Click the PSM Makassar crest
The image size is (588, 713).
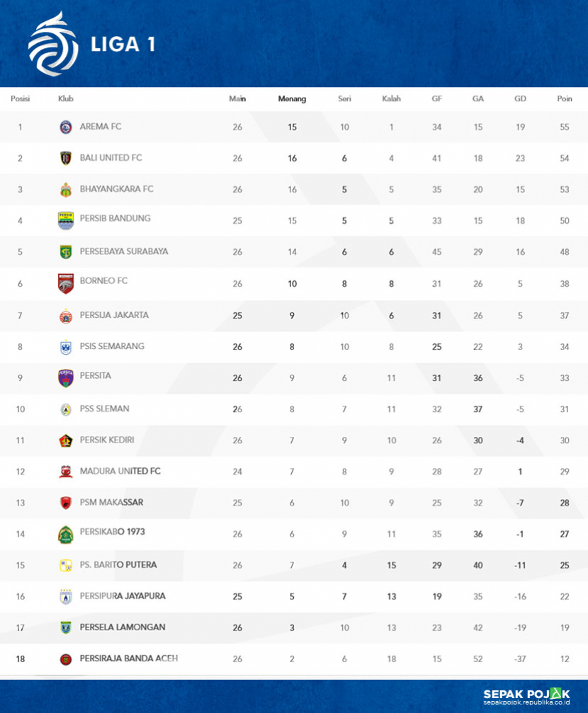(x=66, y=503)
